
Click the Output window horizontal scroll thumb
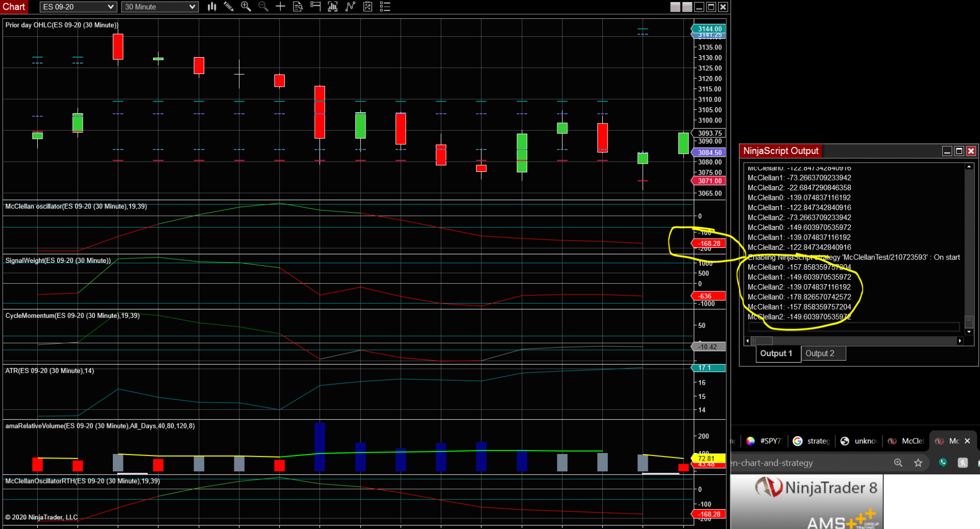[762, 341]
